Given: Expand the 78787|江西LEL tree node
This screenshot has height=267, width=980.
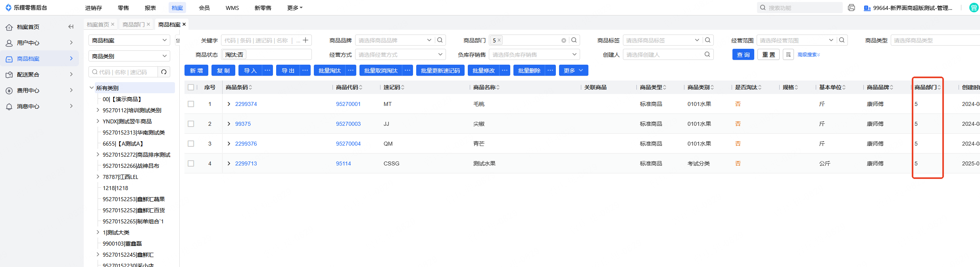Looking at the screenshot, I should click(x=98, y=177).
